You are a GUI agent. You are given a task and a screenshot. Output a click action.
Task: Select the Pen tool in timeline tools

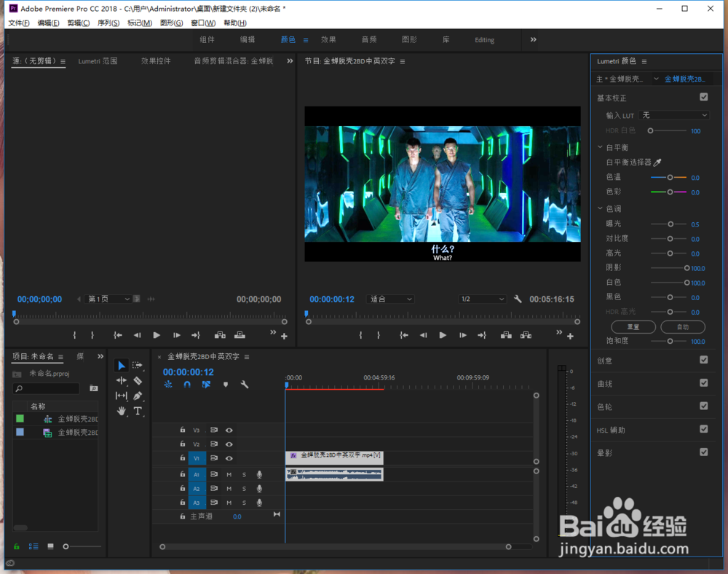pos(138,396)
